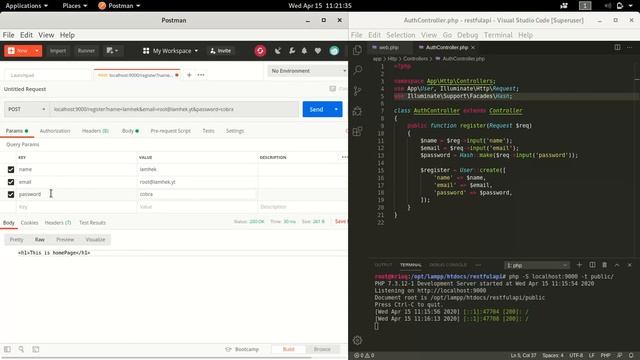The height and width of the screenshot is (360, 640).
Task: Open Postman user avatar menu
Action: pyautogui.click(x=334, y=51)
